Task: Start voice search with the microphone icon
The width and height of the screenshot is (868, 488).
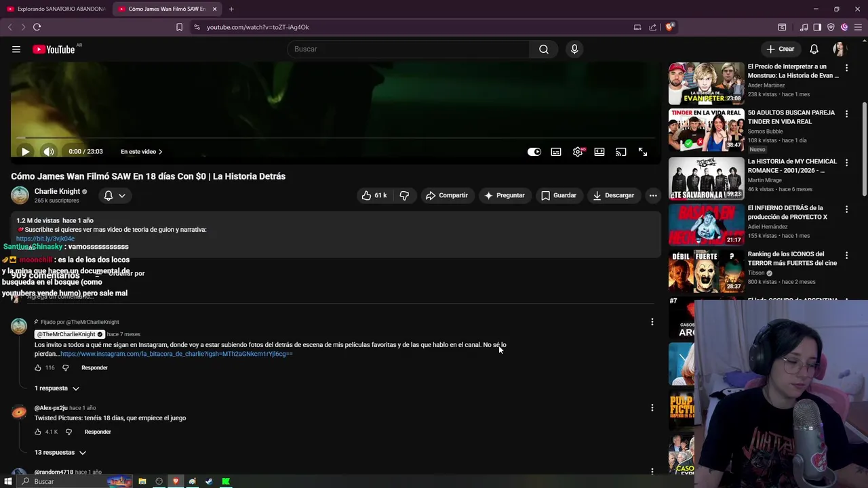Action: click(x=574, y=49)
